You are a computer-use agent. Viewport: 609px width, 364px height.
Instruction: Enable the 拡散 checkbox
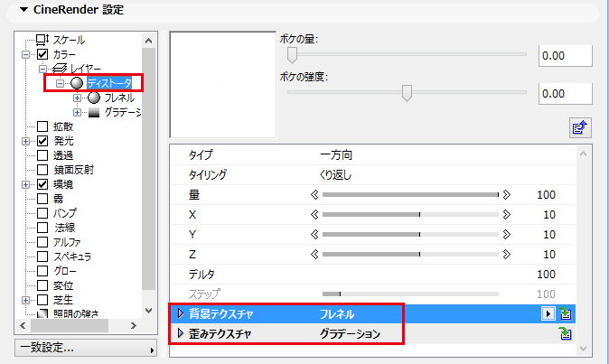(x=42, y=126)
